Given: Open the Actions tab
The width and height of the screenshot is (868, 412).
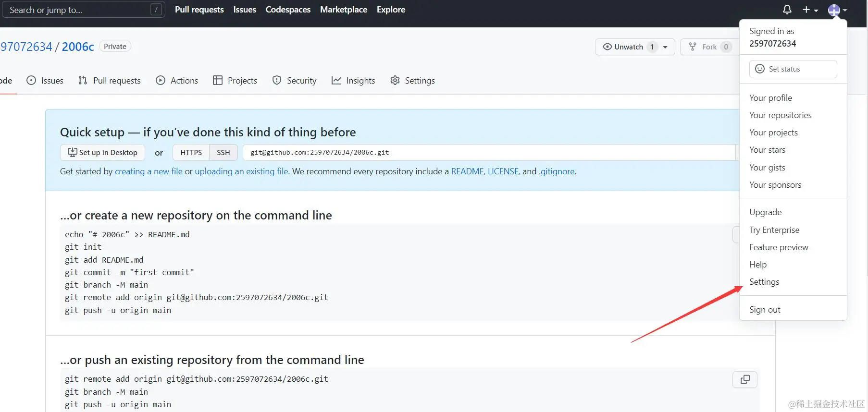Looking at the screenshot, I should coord(177,81).
